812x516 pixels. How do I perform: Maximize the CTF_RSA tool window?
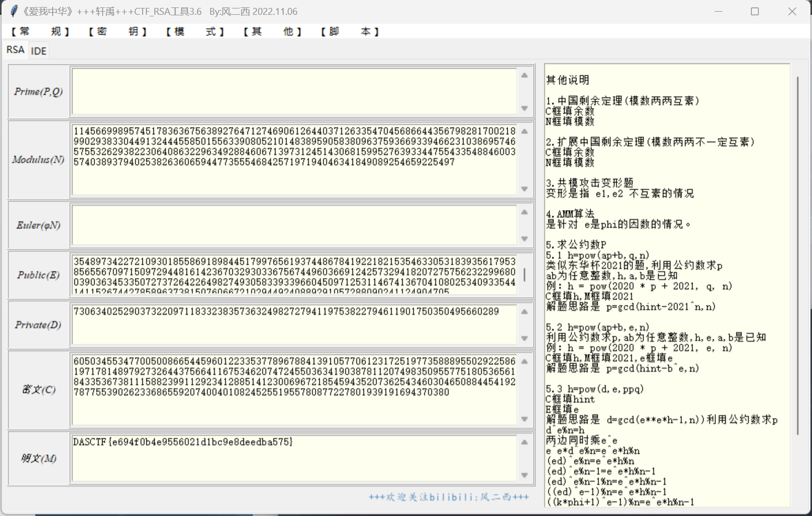tap(755, 11)
